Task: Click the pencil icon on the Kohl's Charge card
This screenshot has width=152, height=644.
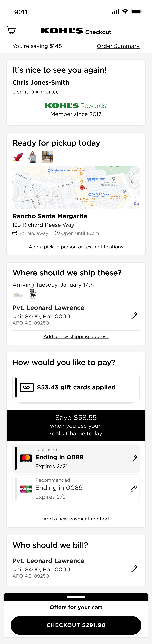Action: (x=134, y=489)
